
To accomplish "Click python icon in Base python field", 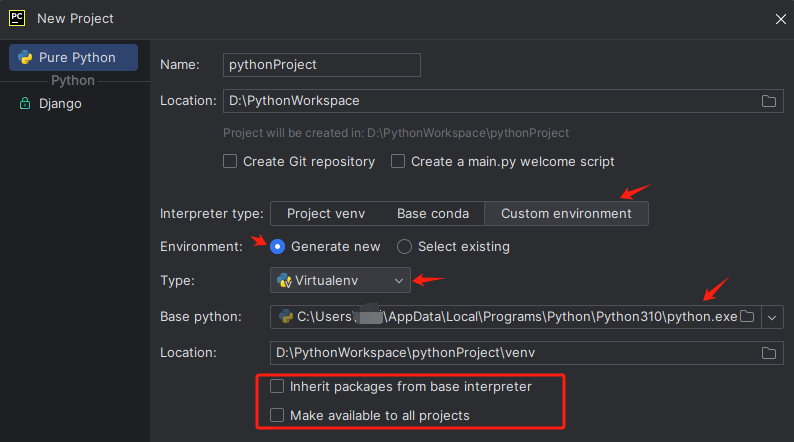I will point(286,316).
